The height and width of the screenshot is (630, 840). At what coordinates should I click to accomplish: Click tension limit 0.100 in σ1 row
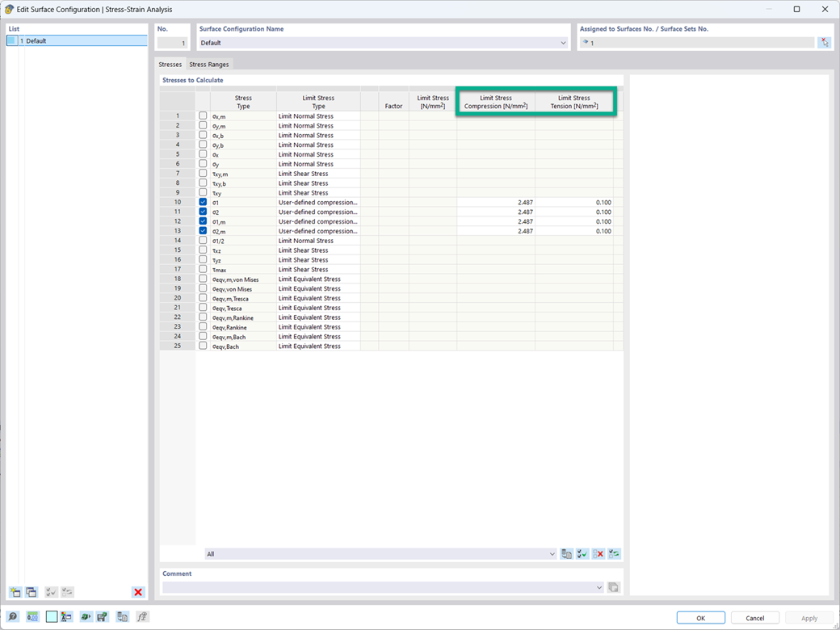click(573, 203)
